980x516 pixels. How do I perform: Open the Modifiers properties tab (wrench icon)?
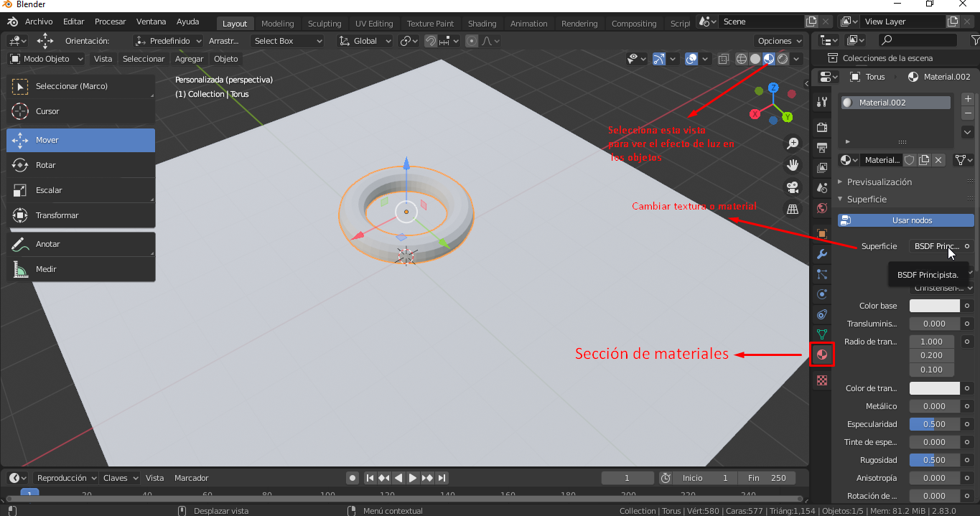point(821,254)
